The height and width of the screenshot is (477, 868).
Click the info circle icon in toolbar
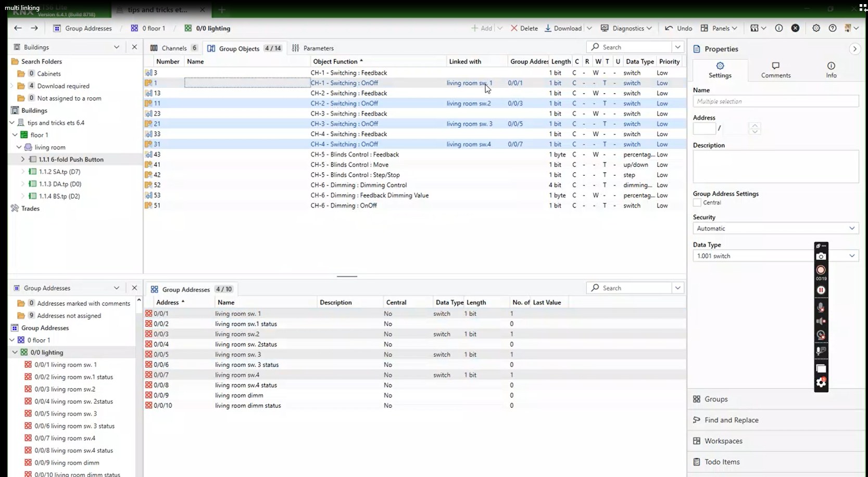click(779, 28)
